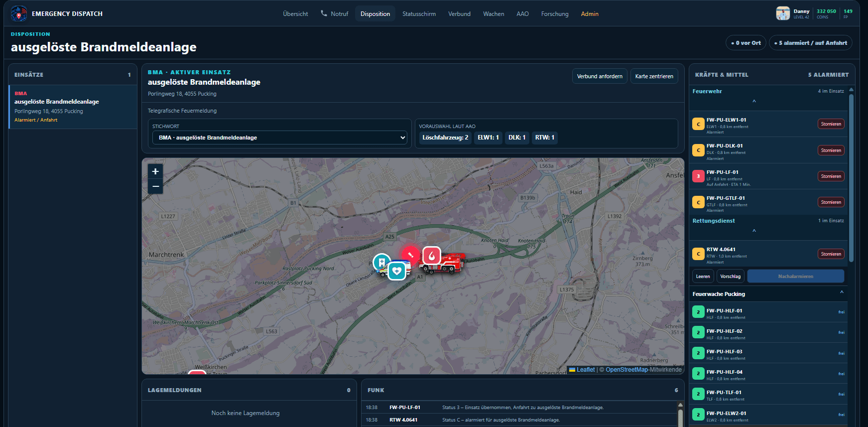Click status C badge of FW-PU-GTLF-01
Screen dimensions: 868x427
coord(698,202)
